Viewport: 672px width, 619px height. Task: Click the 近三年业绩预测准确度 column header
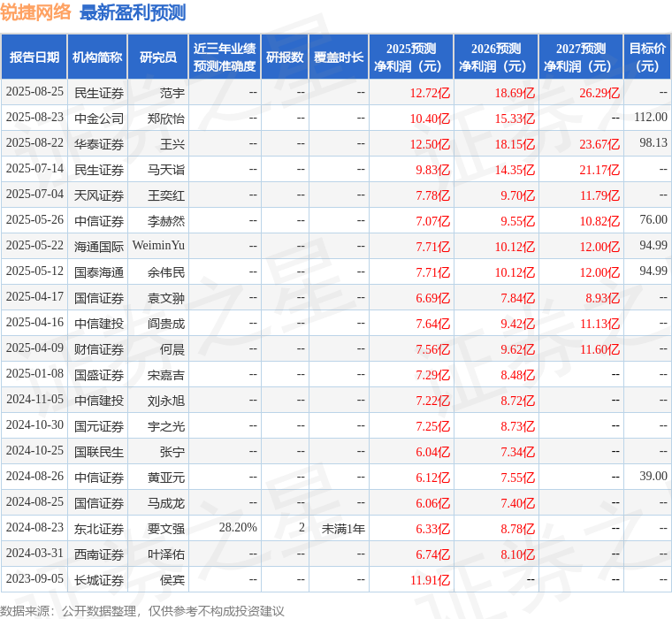click(x=225, y=57)
